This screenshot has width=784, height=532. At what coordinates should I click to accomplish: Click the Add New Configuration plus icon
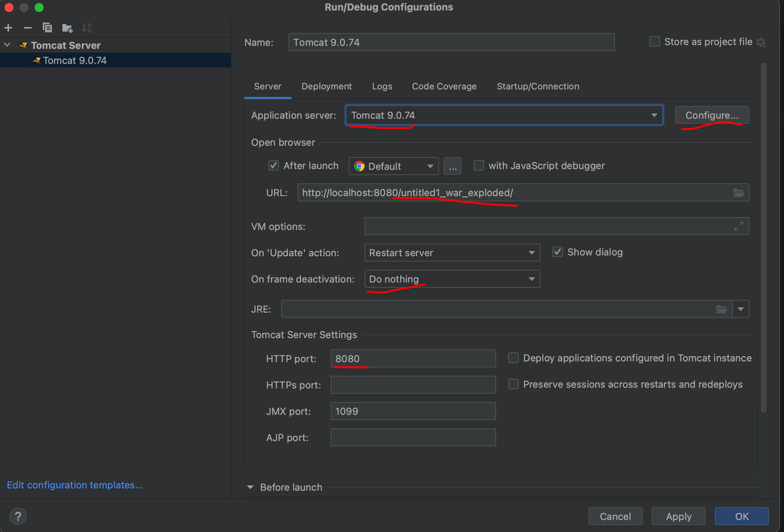tap(8, 28)
